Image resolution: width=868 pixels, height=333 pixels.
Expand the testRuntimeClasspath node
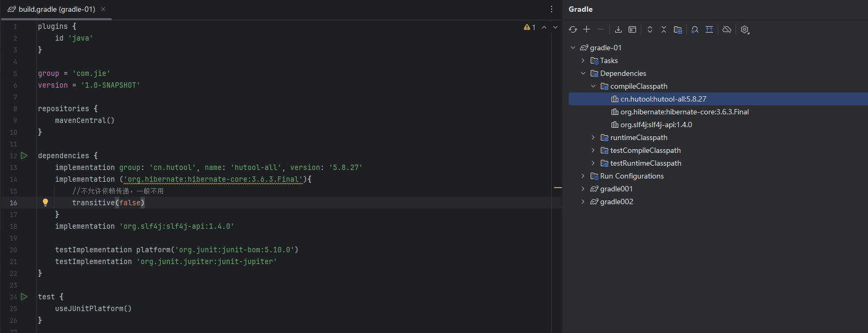593,163
